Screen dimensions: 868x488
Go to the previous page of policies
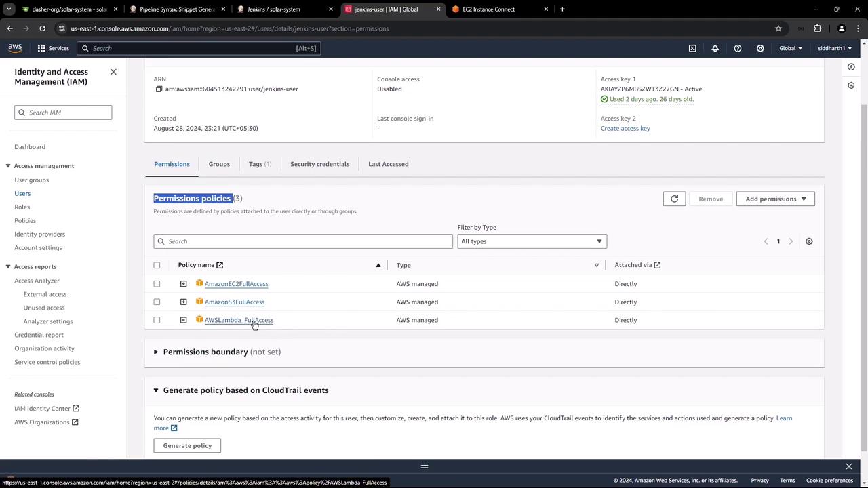(766, 241)
